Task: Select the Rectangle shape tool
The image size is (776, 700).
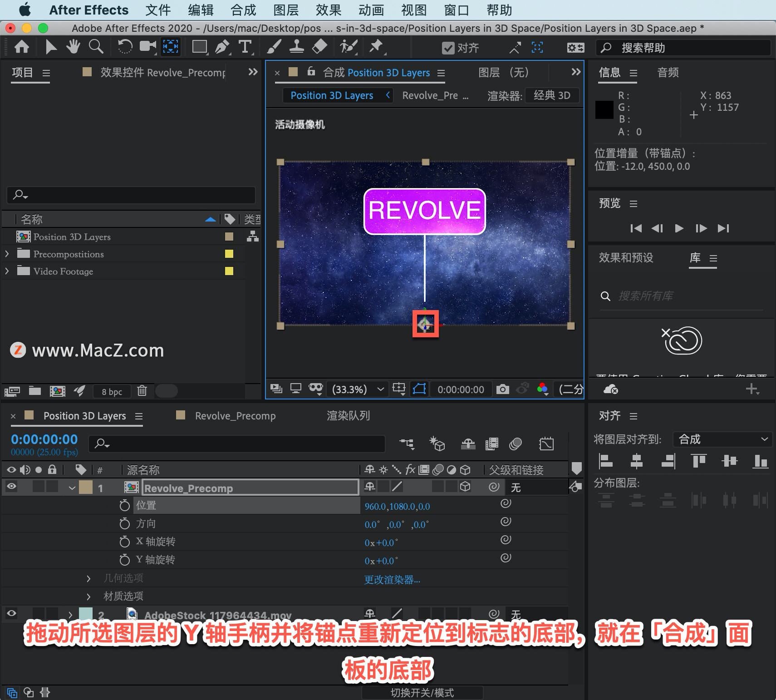Action: (200, 46)
